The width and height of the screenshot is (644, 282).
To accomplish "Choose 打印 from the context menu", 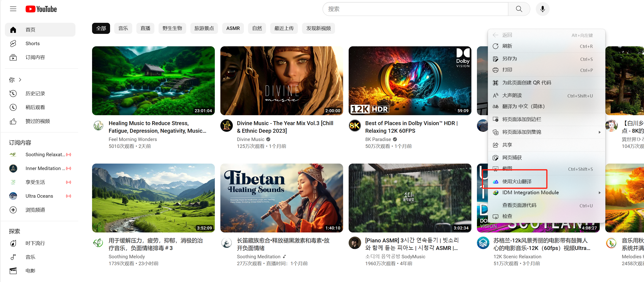I will point(546,70).
